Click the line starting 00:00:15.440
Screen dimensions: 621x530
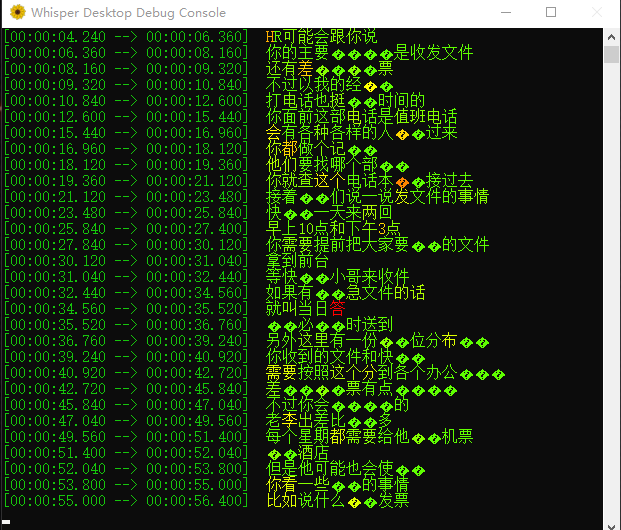click(x=230, y=133)
